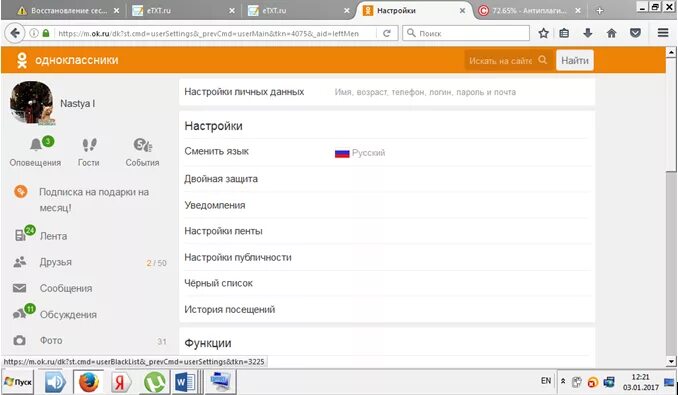Expand hidden system tray icons
The height and width of the screenshot is (395, 678).
pos(563,381)
